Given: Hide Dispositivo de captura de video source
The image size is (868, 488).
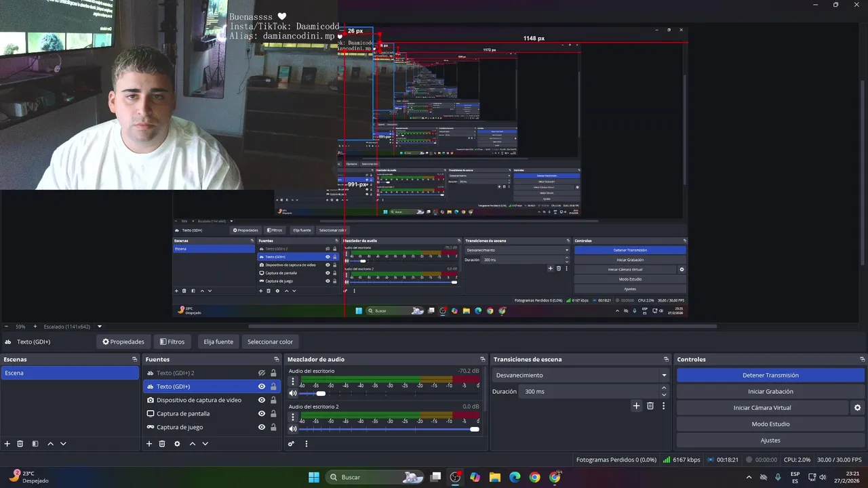Looking at the screenshot, I should 262,400.
